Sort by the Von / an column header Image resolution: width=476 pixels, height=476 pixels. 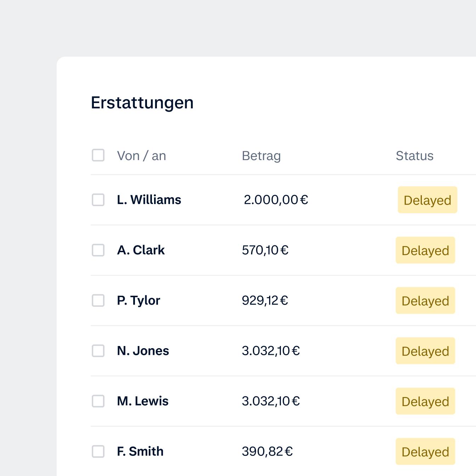click(x=141, y=156)
